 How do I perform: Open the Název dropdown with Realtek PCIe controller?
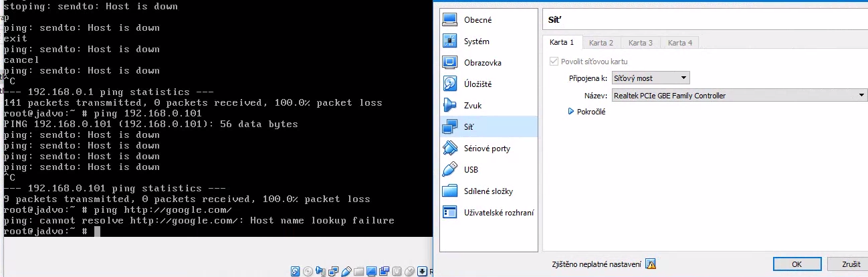pyautogui.click(x=739, y=96)
